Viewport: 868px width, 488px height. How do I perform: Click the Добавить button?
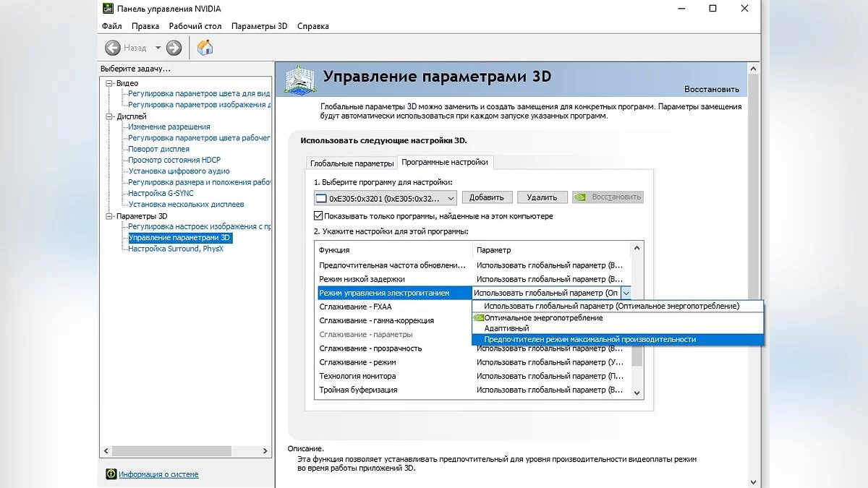487,197
